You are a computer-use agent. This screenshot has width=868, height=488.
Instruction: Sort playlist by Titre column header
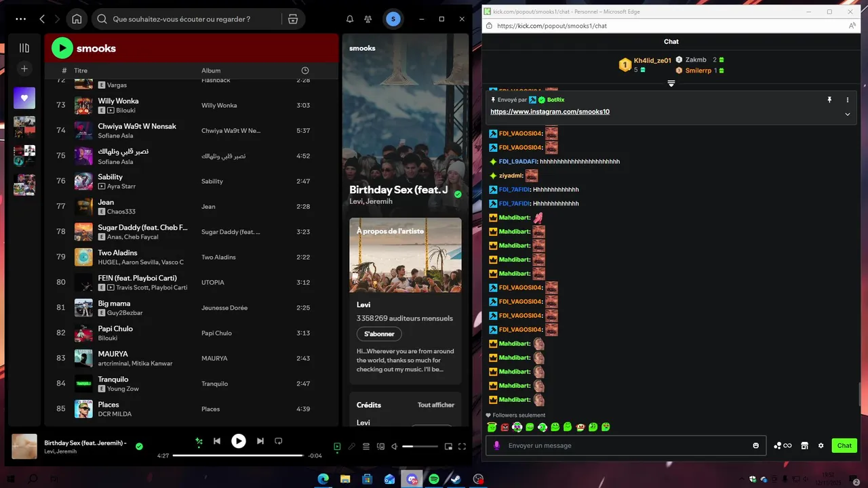[81, 70]
